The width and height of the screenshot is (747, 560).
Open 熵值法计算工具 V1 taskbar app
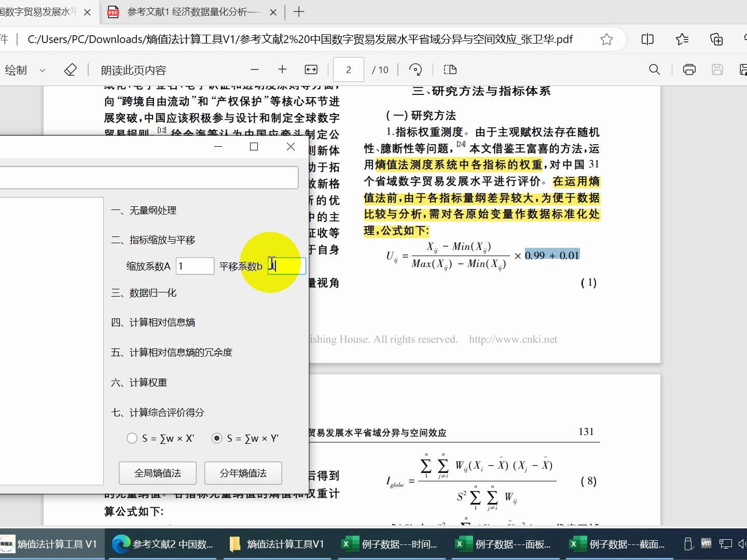(52, 544)
